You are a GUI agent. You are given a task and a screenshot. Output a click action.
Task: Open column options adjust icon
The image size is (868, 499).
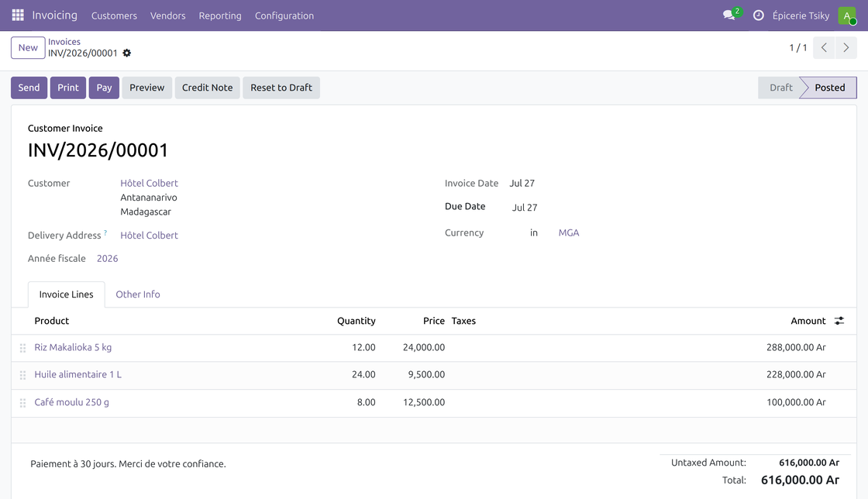[x=839, y=321]
